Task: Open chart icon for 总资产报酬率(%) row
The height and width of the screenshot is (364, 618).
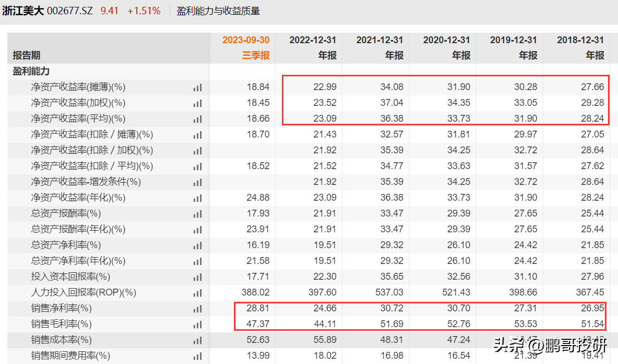Action: (x=198, y=214)
